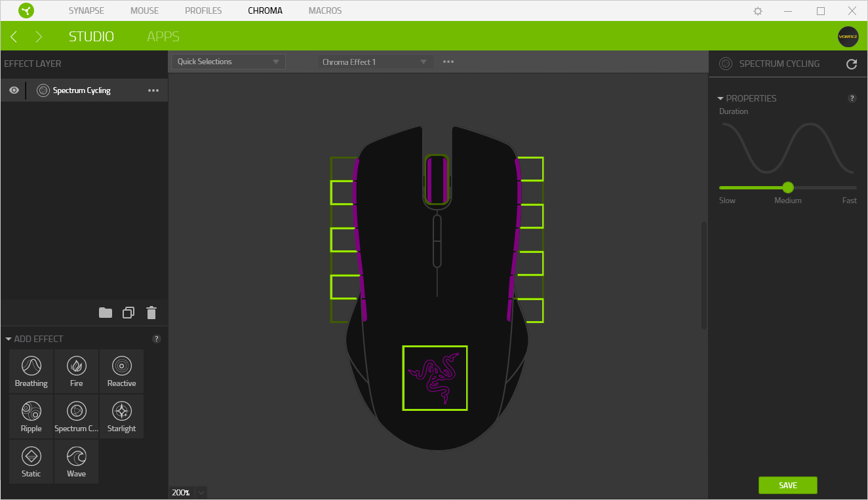Open the settings gear icon

758,11
